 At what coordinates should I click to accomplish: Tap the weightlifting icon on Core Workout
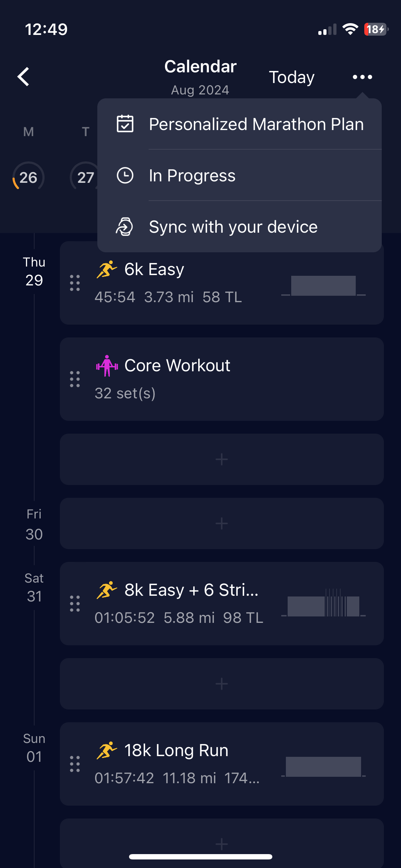pos(107,366)
